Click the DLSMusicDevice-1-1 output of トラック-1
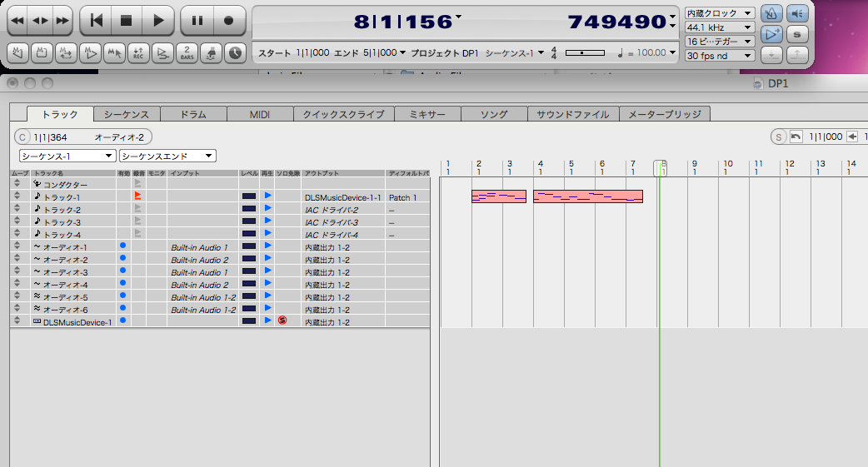868x467 pixels. [342, 197]
